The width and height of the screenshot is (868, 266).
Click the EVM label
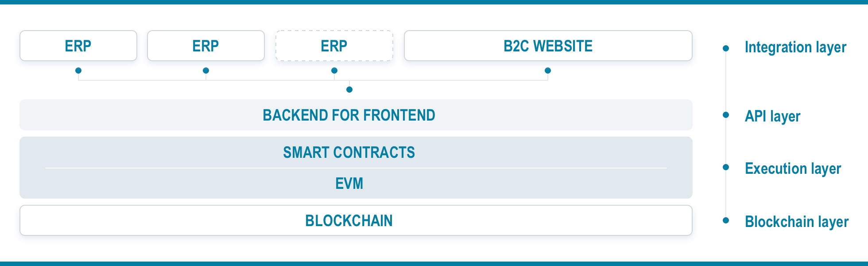(349, 184)
